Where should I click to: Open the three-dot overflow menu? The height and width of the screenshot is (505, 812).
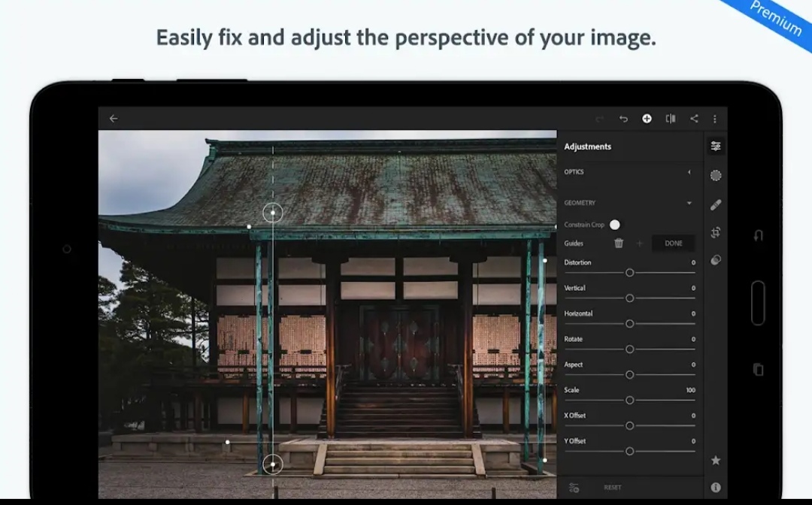[714, 119]
